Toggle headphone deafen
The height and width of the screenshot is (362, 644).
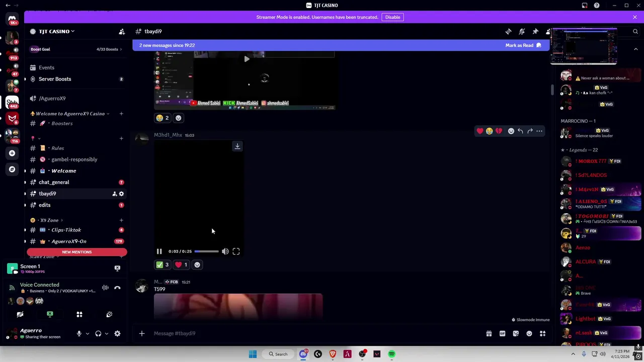point(98,333)
